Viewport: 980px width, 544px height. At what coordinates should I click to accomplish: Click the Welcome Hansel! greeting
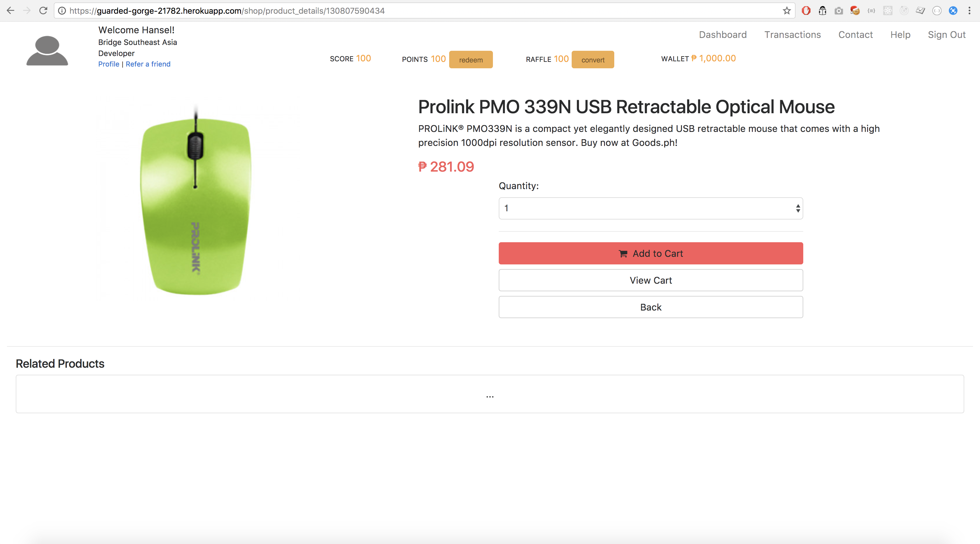pos(136,30)
